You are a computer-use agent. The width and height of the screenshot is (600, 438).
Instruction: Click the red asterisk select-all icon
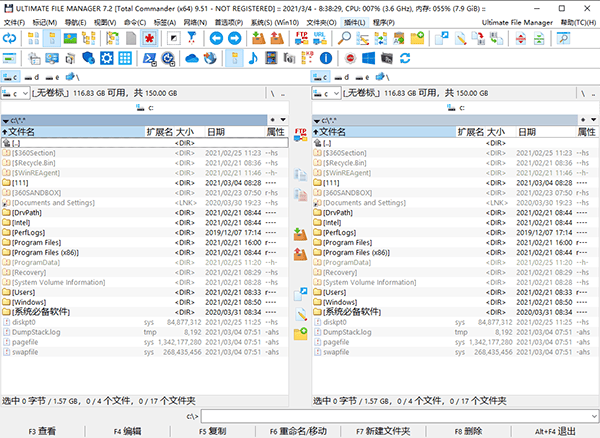point(149,38)
